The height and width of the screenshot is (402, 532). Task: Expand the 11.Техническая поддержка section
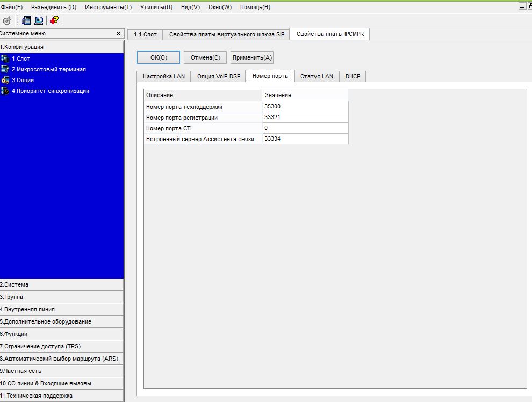tap(62, 396)
